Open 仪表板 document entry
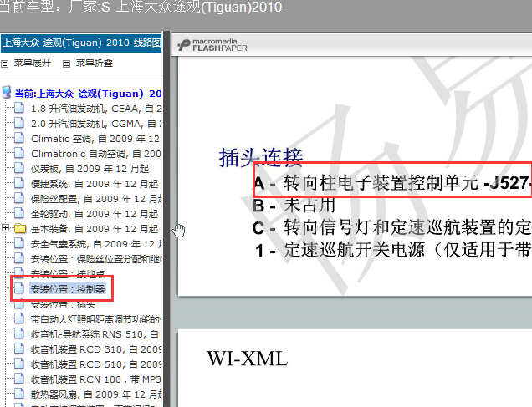Image resolution: width=532 pixels, height=407 pixels. (x=90, y=169)
